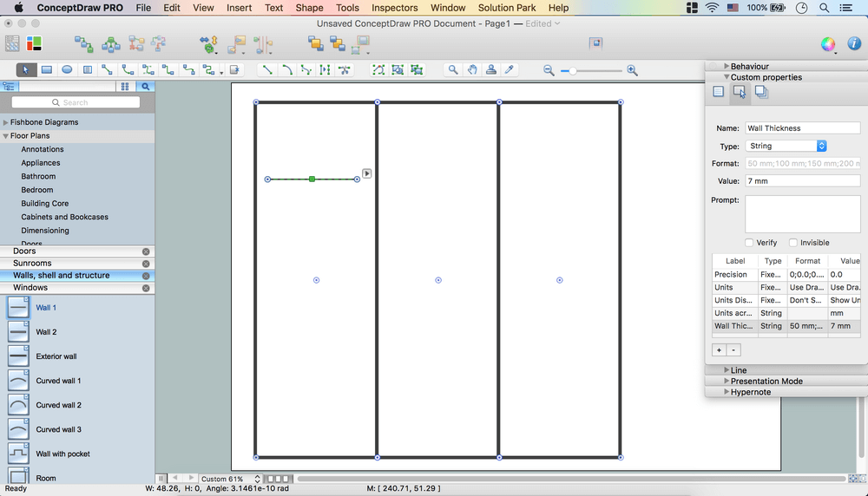Select the rectangle drawing tool
Image resolution: width=868 pixels, height=496 pixels.
(47, 70)
